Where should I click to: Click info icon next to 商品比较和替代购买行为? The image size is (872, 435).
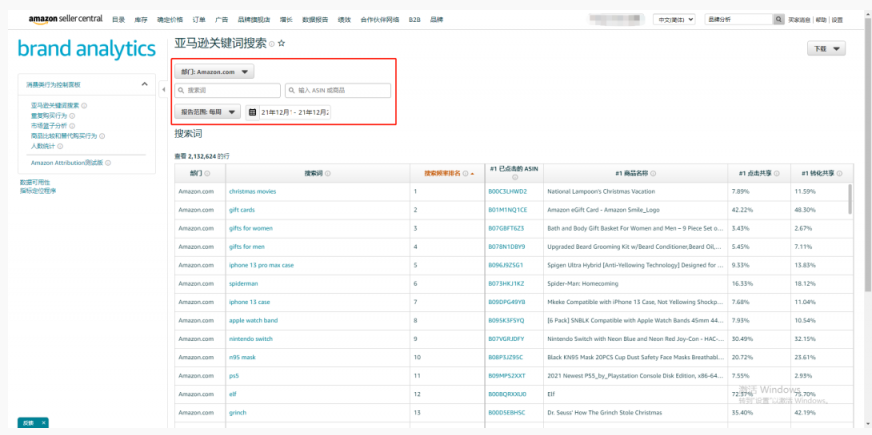tap(102, 136)
